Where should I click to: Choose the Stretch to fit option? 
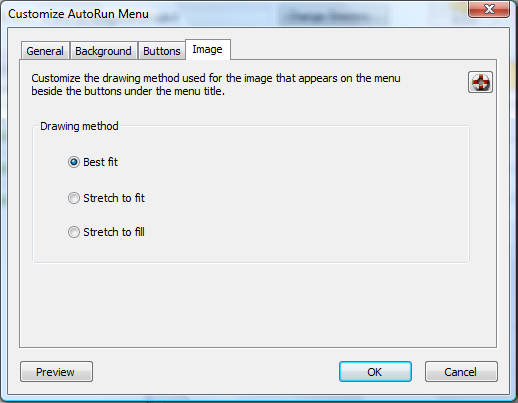coord(74,198)
